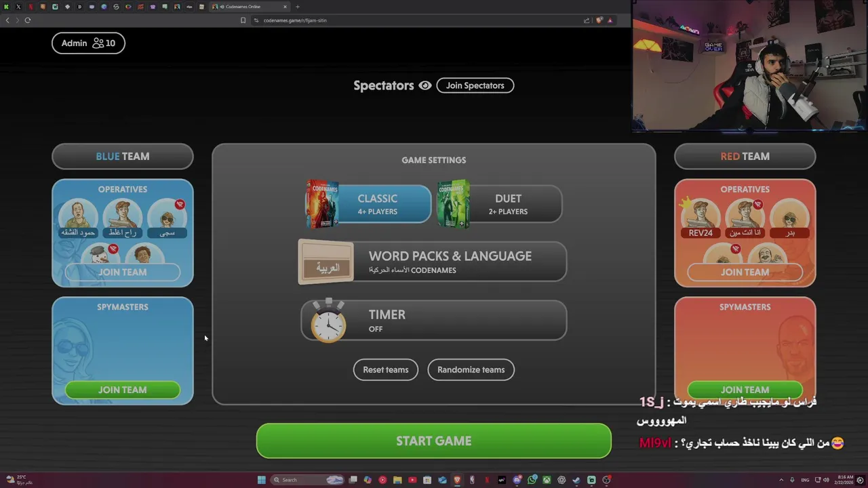Click the Red Team header
Screen dimensions: 868x488
[745, 157]
